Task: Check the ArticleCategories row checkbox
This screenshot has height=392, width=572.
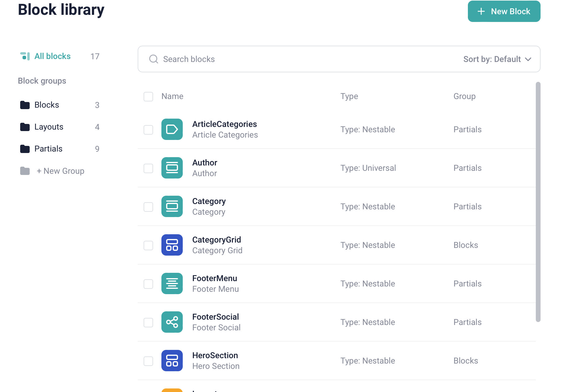Action: click(148, 130)
